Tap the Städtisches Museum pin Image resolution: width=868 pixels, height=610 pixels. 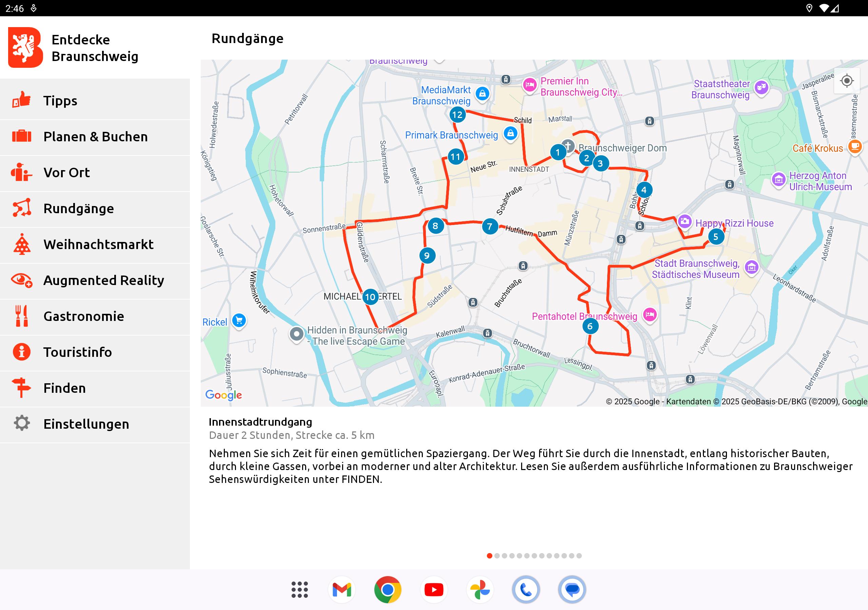752,268
